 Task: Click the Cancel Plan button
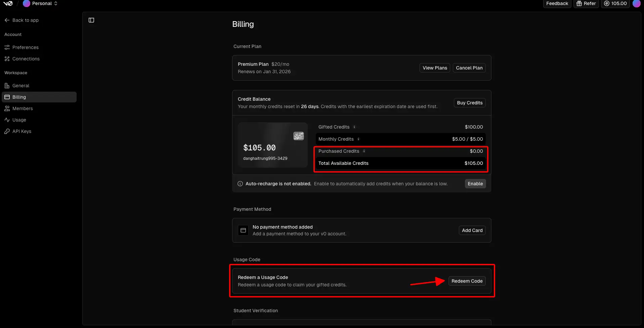pyautogui.click(x=469, y=68)
